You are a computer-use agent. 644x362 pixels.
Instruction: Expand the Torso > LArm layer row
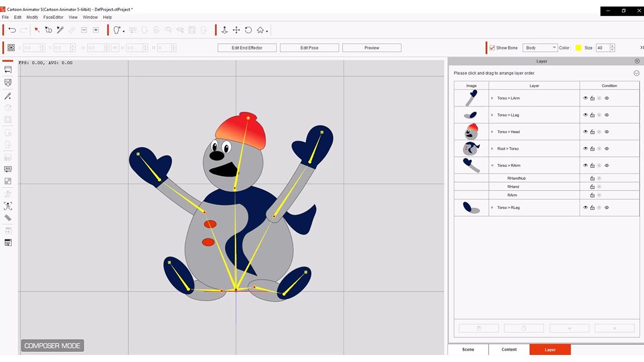(x=492, y=98)
